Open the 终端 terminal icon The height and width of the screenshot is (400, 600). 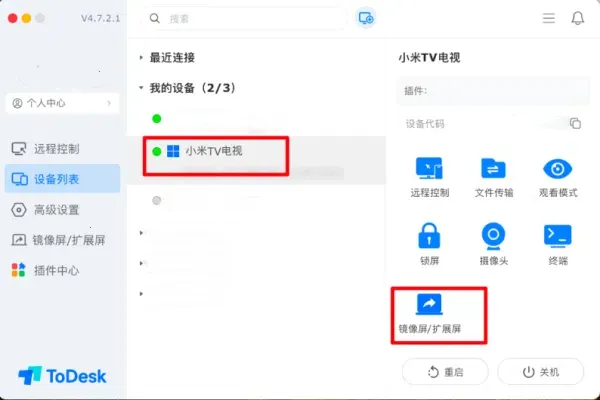558,236
